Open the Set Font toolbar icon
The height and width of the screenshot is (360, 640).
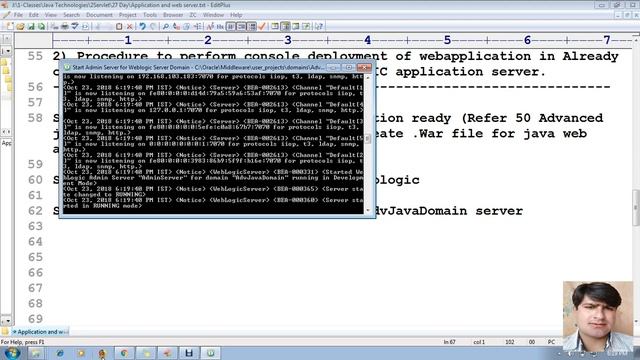click(x=210, y=27)
